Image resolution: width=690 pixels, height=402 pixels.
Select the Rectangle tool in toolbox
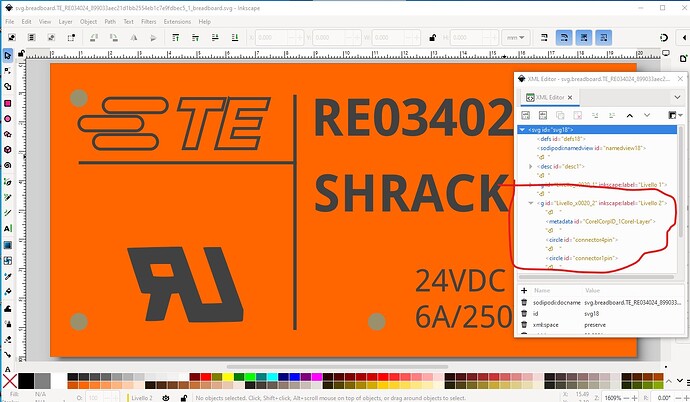[x=7, y=103]
